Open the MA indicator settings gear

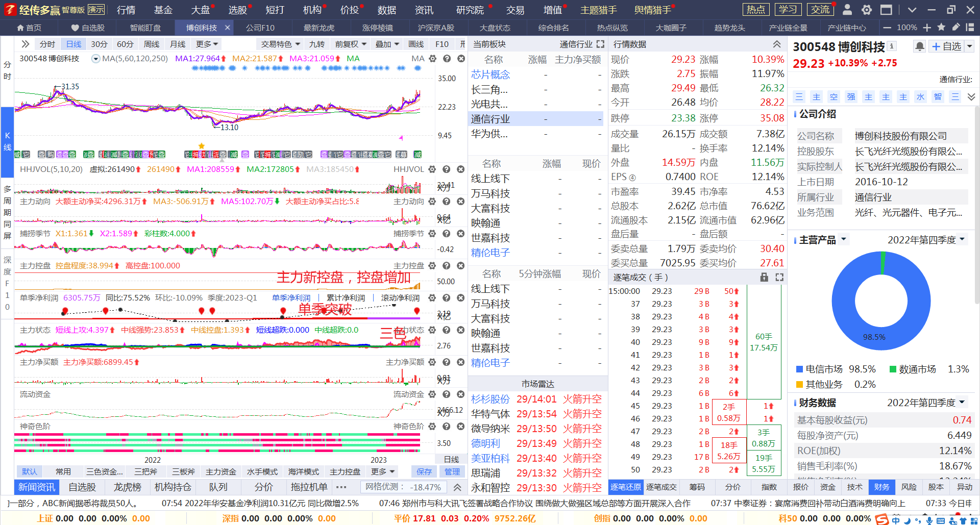coord(432,59)
